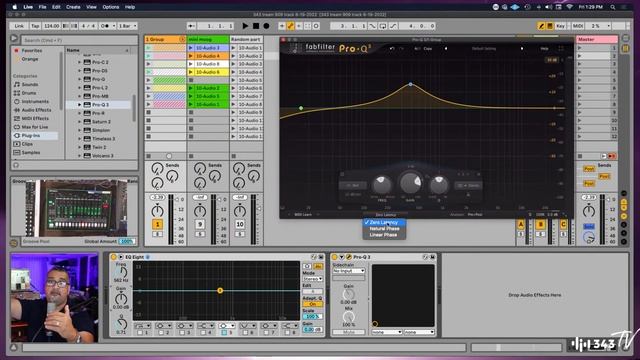Expand the Saturn 2 plug-in entry

[x=80, y=122]
